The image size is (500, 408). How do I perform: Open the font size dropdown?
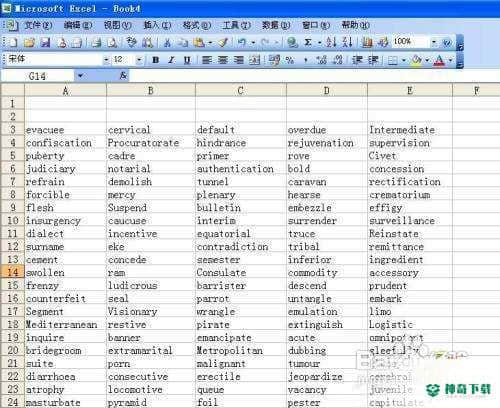coord(139,60)
